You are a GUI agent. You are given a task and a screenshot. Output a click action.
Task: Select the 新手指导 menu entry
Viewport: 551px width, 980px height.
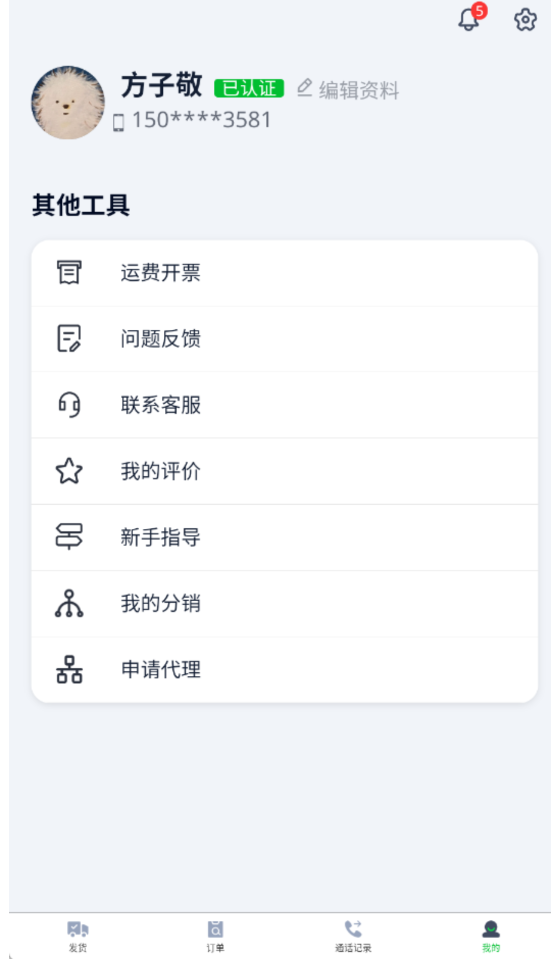161,537
